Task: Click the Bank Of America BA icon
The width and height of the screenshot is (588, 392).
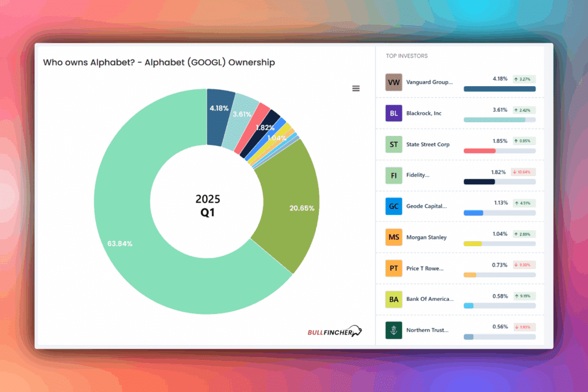Action: click(394, 299)
